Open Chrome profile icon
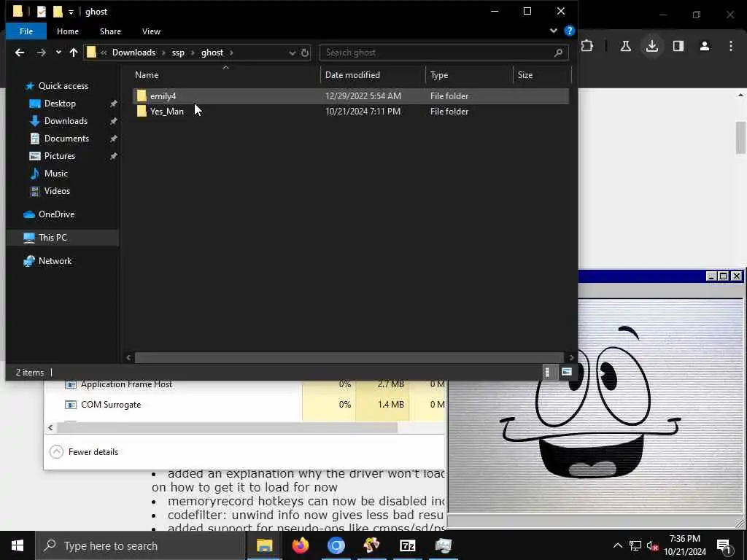This screenshot has width=747, height=560. [x=705, y=46]
